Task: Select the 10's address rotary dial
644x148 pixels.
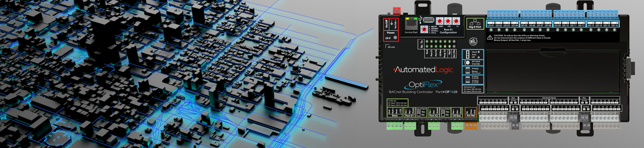Action: tap(448, 21)
